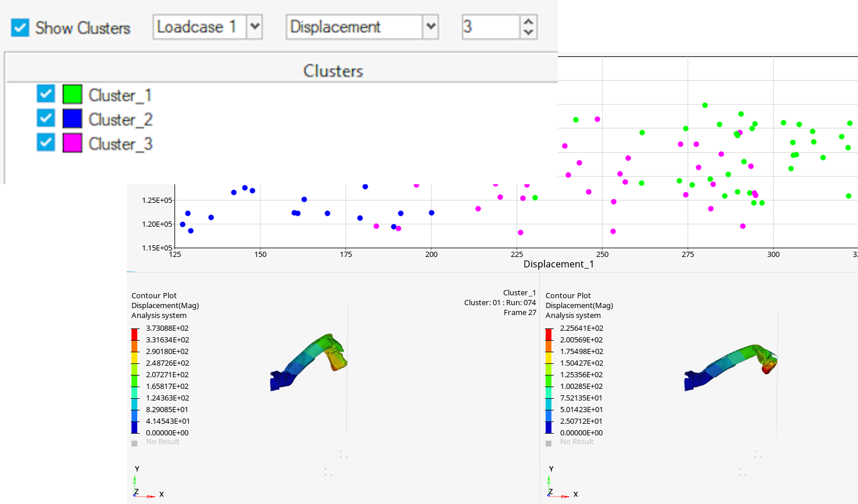The image size is (858, 504).
Task: Click the green Cluster_1 color swatch
Action: 72,94
